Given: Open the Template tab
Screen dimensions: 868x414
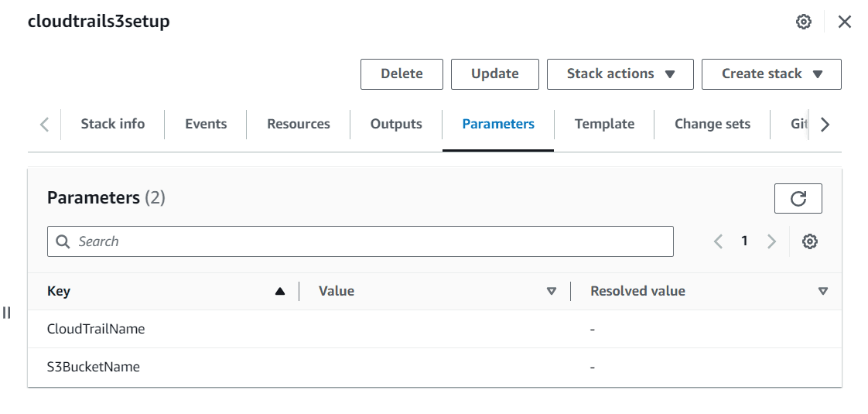Looking at the screenshot, I should (x=604, y=124).
